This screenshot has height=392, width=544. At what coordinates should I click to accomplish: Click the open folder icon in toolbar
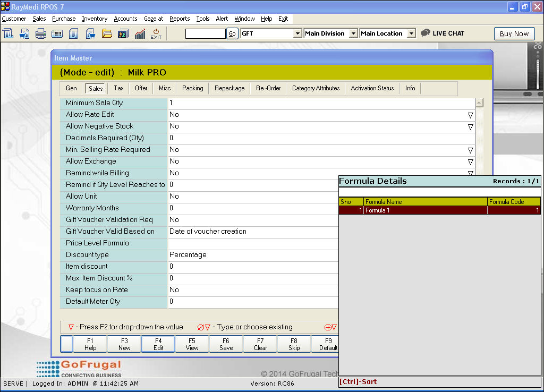(107, 33)
